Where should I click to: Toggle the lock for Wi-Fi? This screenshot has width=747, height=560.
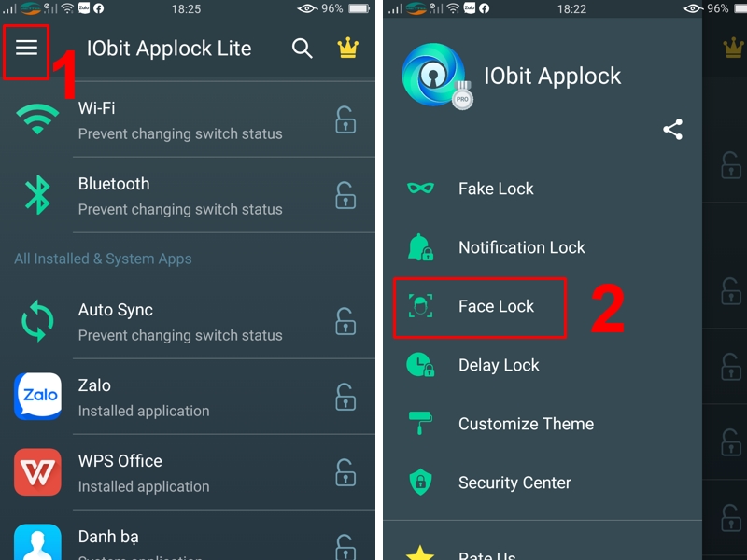pos(345,119)
